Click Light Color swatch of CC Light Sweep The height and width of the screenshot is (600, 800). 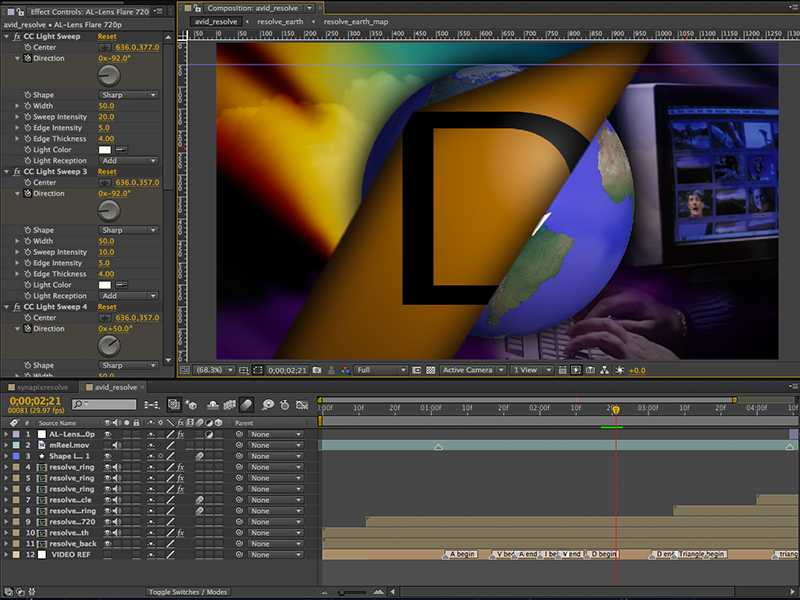[105, 149]
